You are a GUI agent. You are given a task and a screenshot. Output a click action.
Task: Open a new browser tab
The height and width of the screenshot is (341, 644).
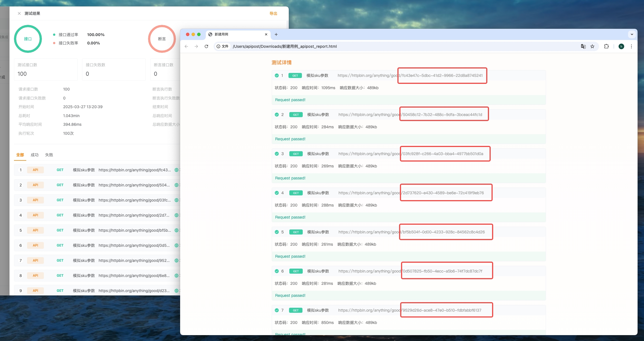tap(276, 34)
